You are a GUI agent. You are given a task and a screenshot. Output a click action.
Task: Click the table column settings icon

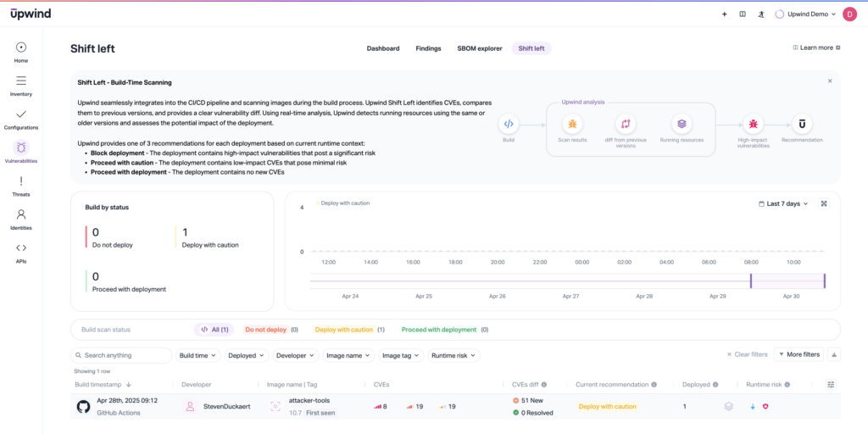point(831,384)
